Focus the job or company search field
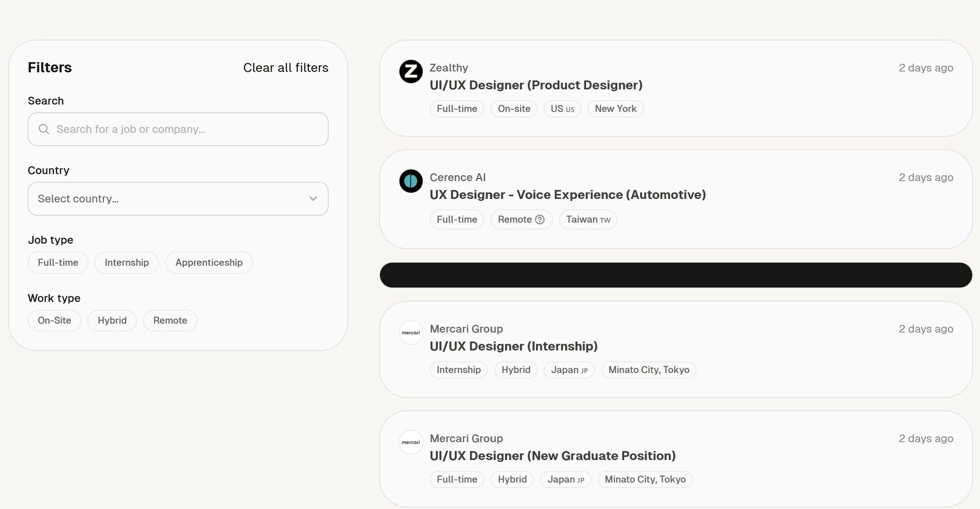The height and width of the screenshot is (509, 980). 184,130
